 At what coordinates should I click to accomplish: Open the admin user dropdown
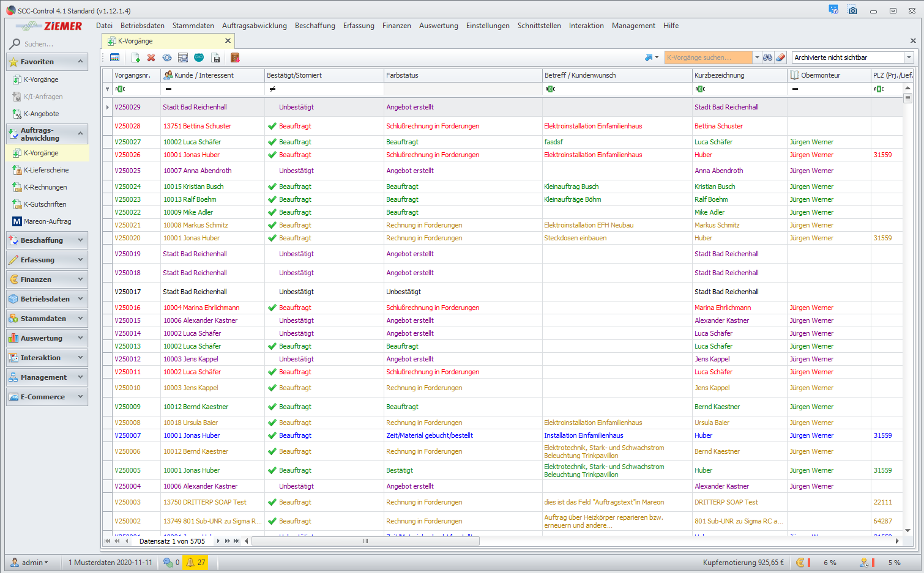(x=35, y=562)
